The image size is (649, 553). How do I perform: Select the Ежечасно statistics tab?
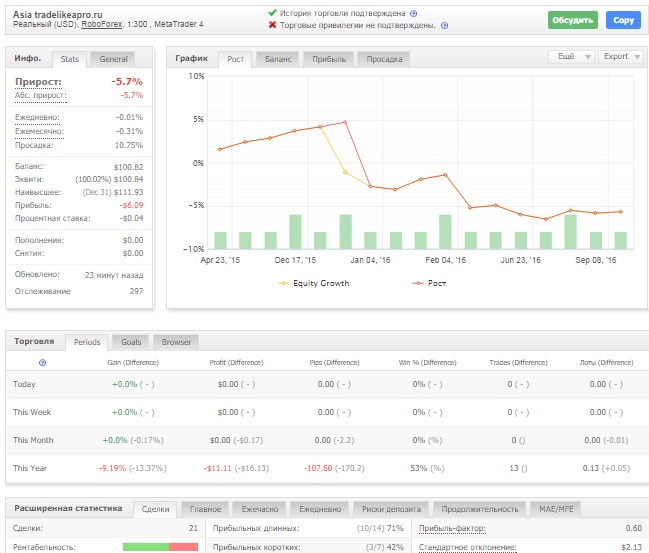coord(260,509)
